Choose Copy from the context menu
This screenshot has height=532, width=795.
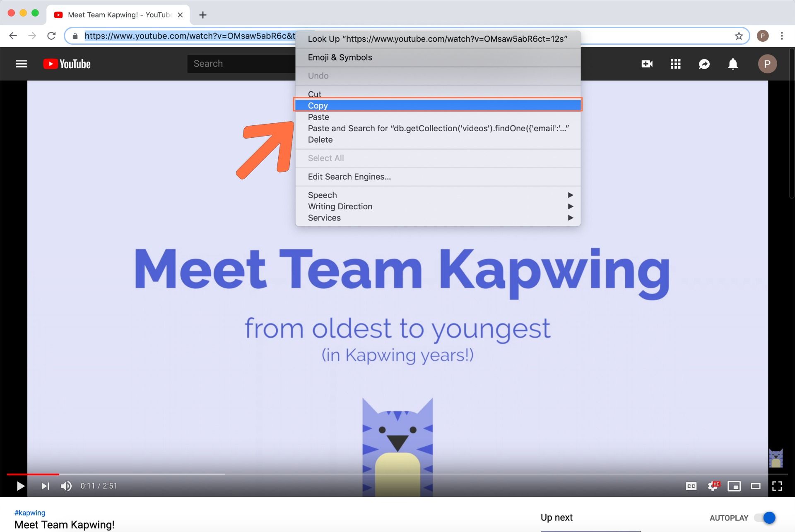click(318, 105)
